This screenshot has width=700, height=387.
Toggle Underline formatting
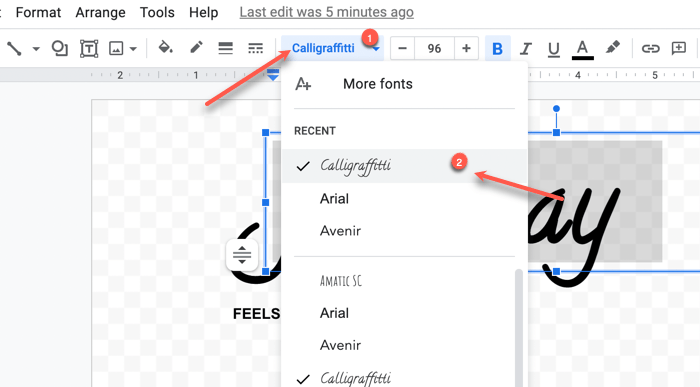pos(554,49)
